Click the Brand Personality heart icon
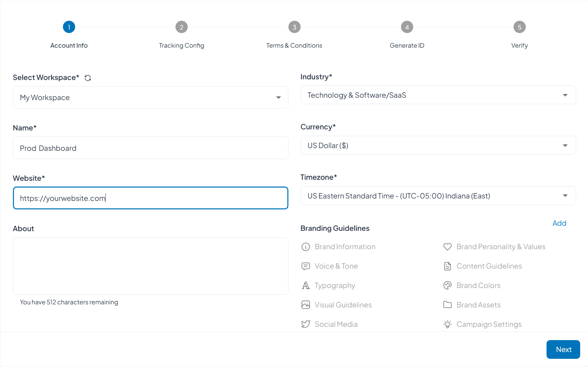Image resolution: width=588 pixels, height=367 pixels. (x=447, y=247)
